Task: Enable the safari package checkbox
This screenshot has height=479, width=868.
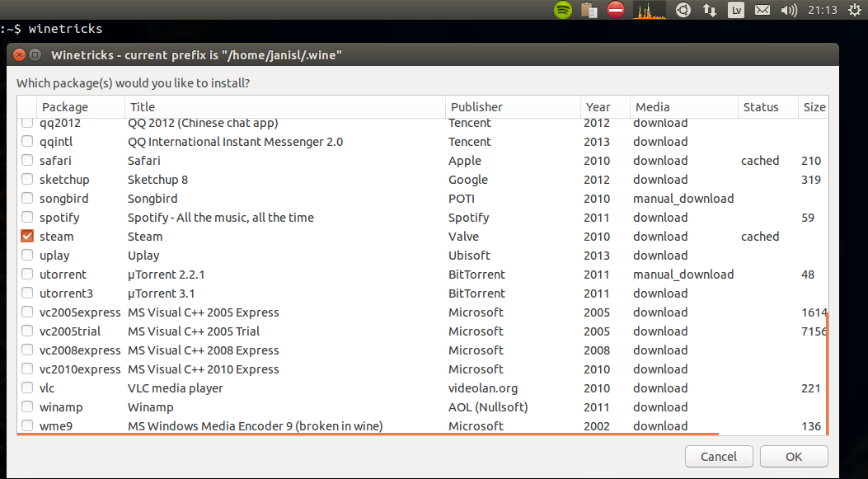Action: 26,161
